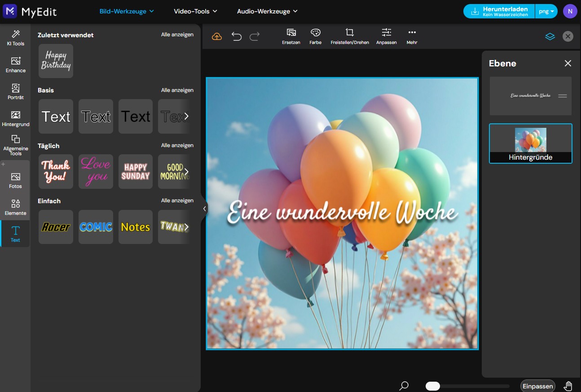Activate the hand pan tool
Viewport: 581px width, 392px height.
[x=568, y=386]
